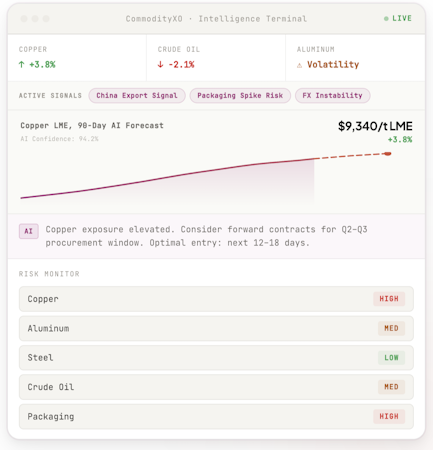This screenshot has width=433, height=450.
Task: Expand the Aluminum risk monitor row
Action: (216, 328)
